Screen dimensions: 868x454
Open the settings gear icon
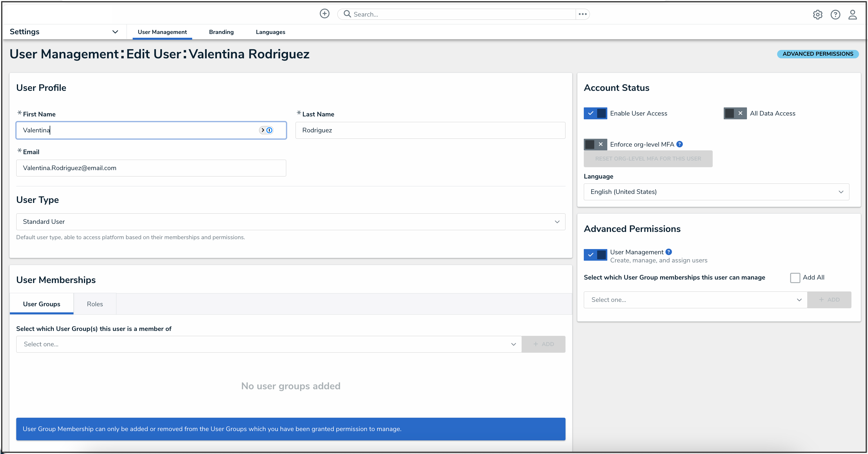817,15
